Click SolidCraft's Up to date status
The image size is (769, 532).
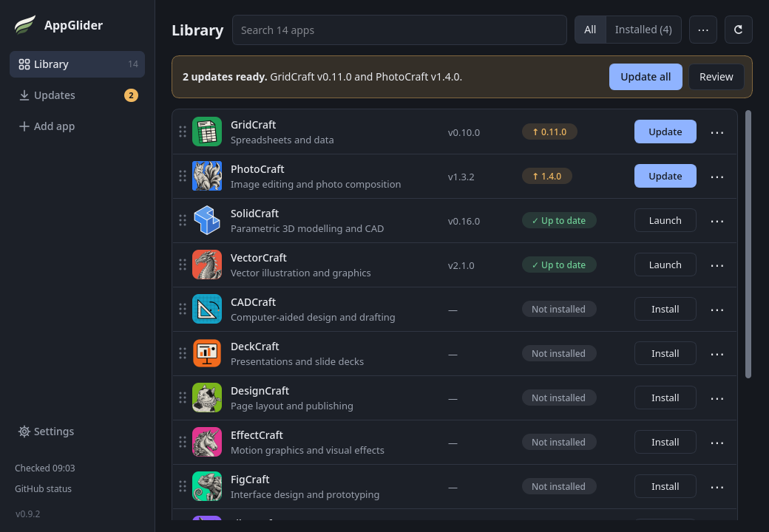[559, 220]
